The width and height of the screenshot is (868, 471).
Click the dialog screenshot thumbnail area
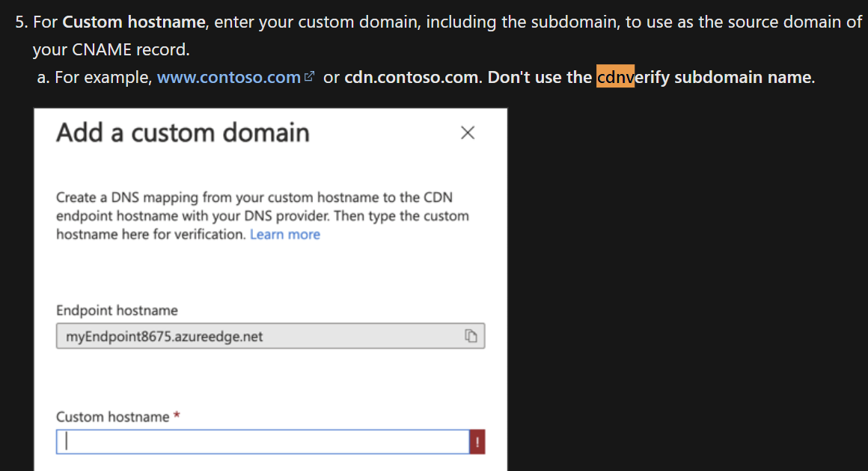click(x=269, y=292)
